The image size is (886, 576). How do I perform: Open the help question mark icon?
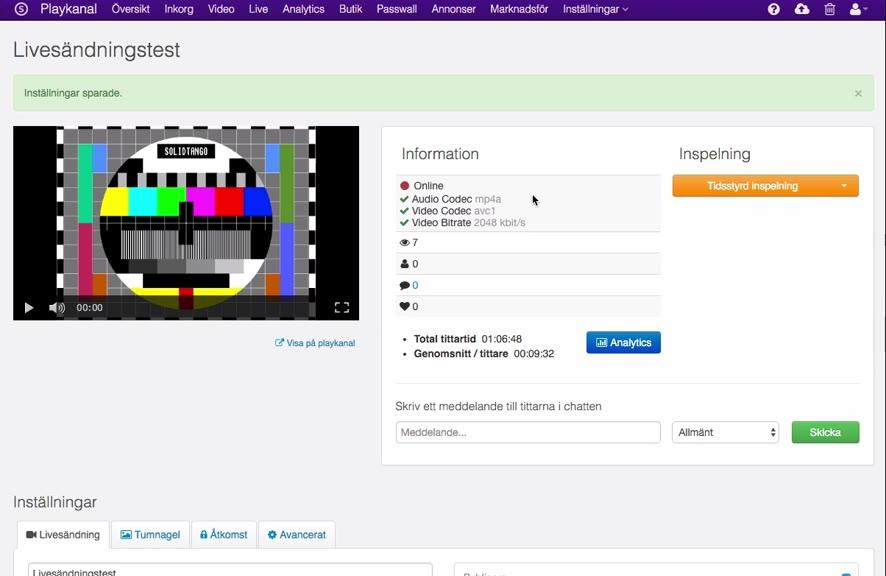[x=774, y=9]
